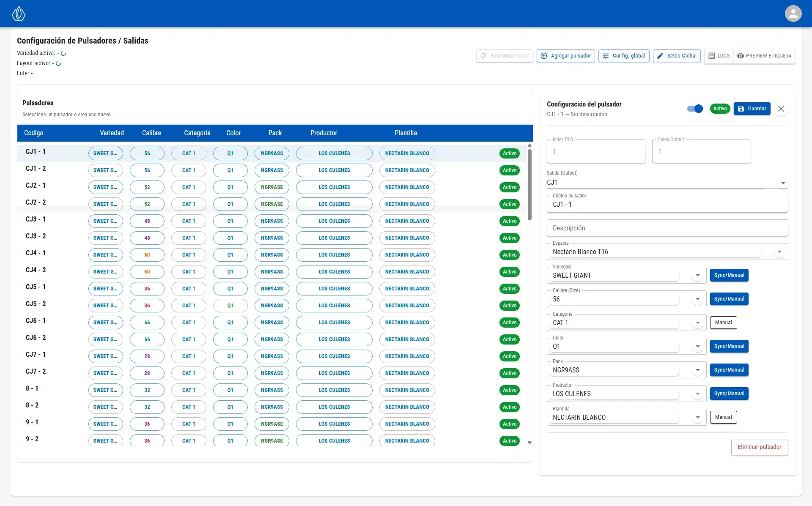Open the user account avatar menu
Viewport: 812px width, 506px height.
793,14
